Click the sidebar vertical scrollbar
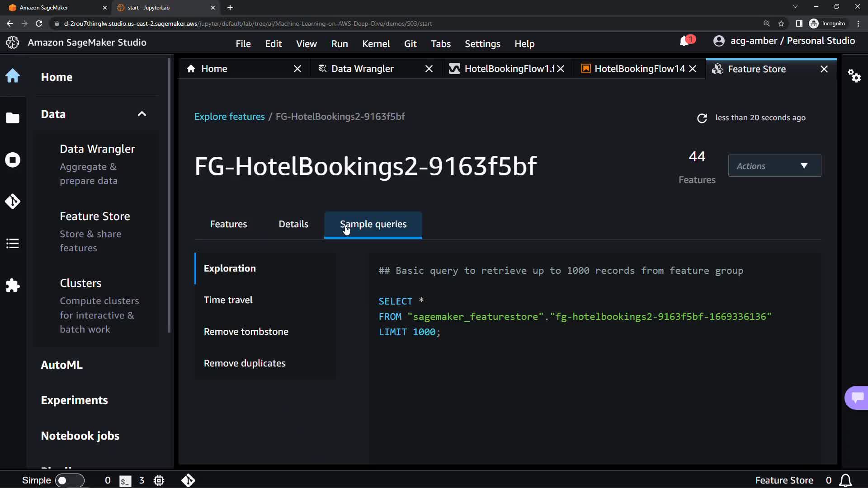The height and width of the screenshot is (488, 868). pos(170,194)
